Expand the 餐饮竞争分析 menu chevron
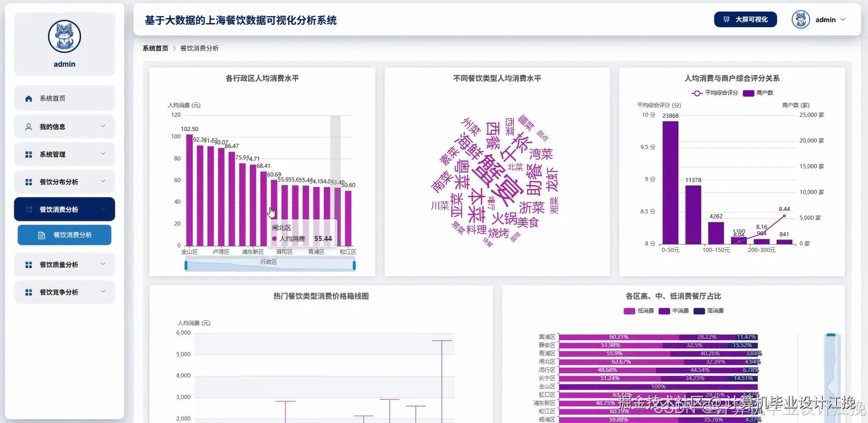Viewport: 868px width, 423px height. [103, 292]
